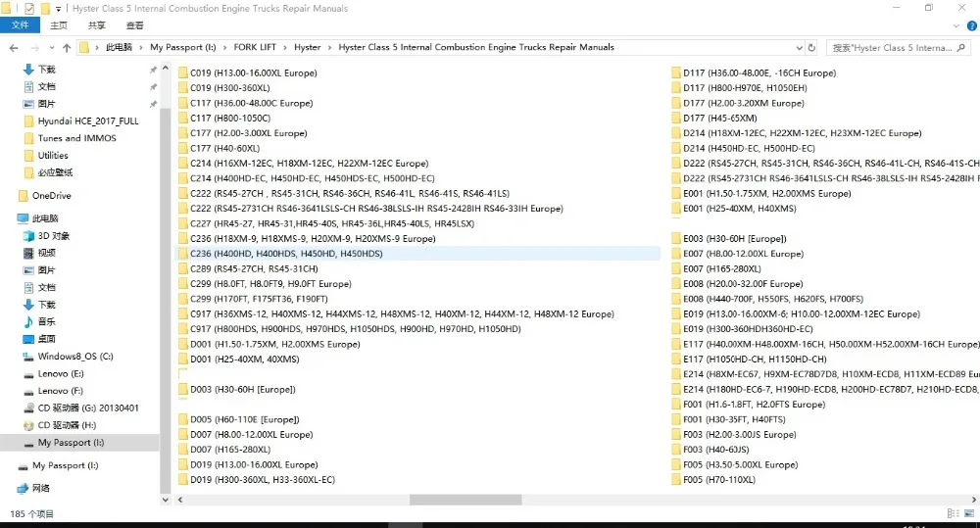Image resolution: width=980 pixels, height=528 pixels.
Task: Jump to My Passport (I:) in address path
Action: [x=182, y=47]
